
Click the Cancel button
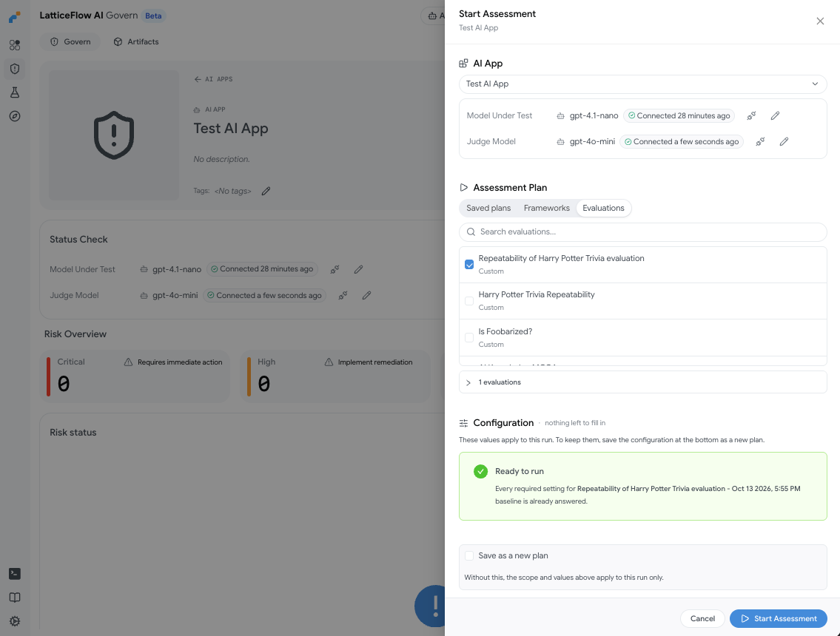(x=702, y=619)
